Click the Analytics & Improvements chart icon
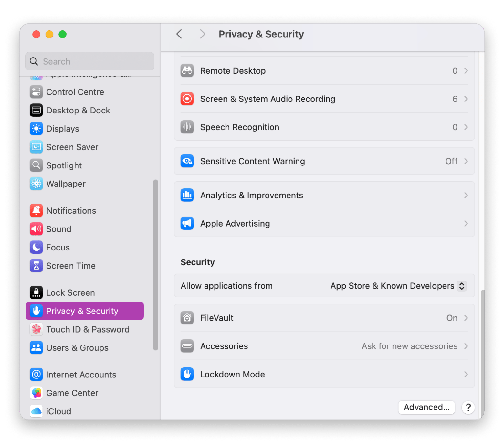The image size is (504, 446). pyautogui.click(x=187, y=195)
